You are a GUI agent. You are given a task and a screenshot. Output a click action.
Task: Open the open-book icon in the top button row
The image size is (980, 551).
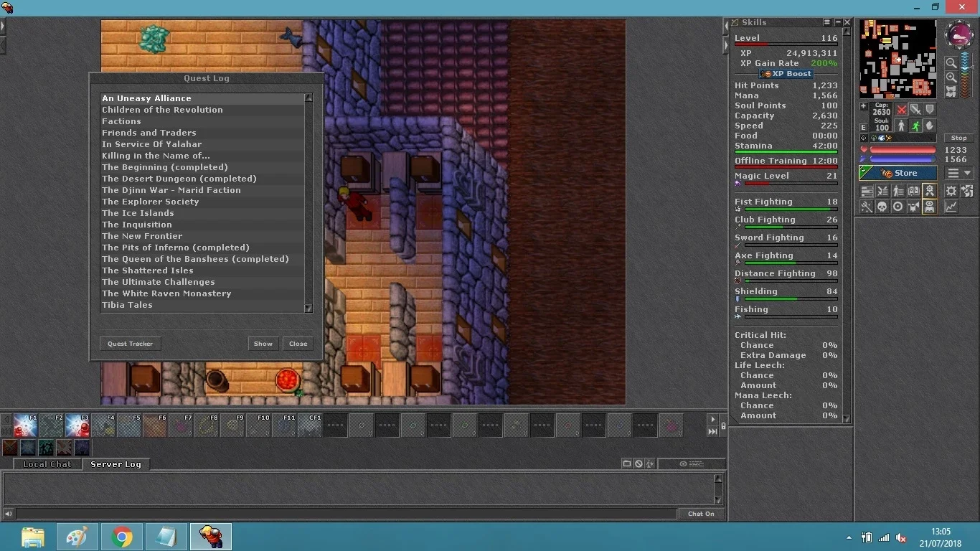913,191
